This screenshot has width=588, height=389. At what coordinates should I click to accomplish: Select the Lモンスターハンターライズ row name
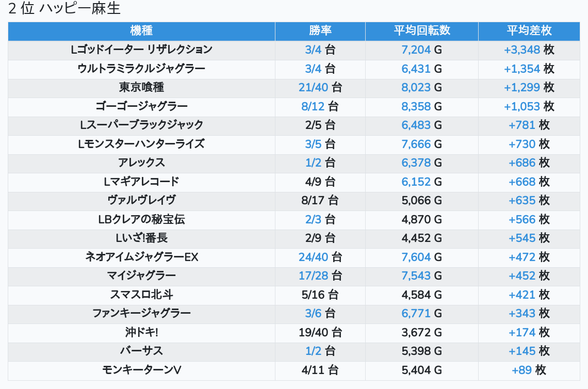click(x=141, y=144)
